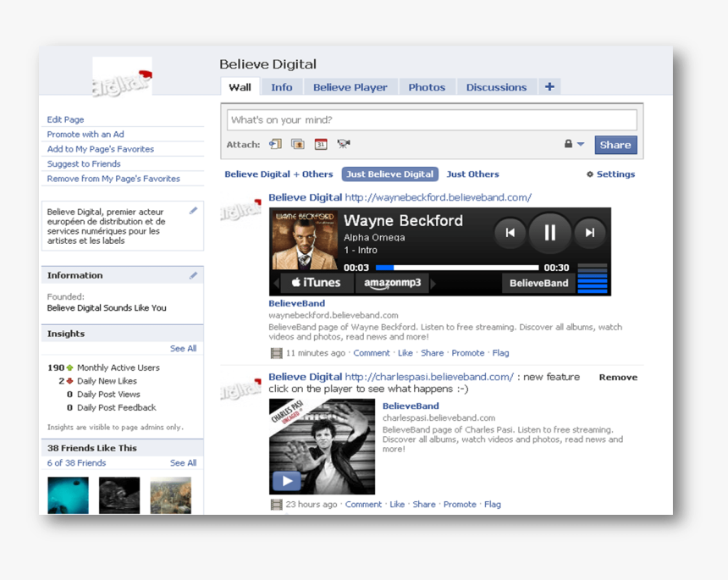Like the 23 hours ago post
The width and height of the screenshot is (728, 580).
[x=397, y=505]
